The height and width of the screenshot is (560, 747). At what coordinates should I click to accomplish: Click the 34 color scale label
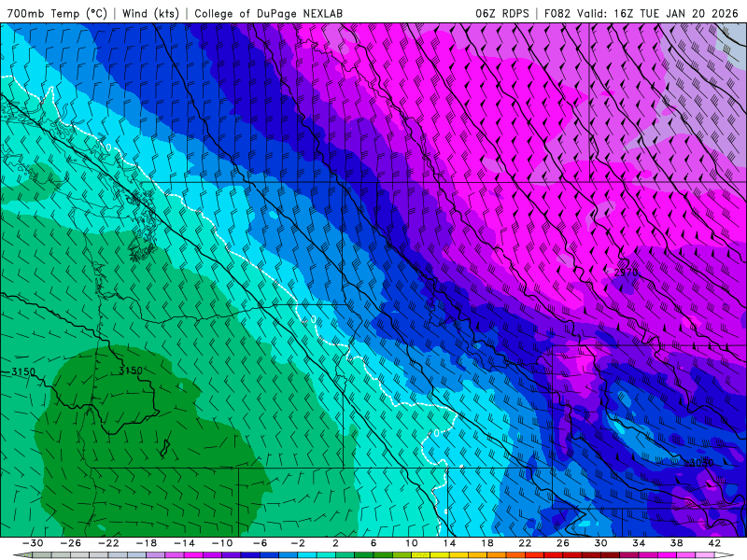[639, 543]
